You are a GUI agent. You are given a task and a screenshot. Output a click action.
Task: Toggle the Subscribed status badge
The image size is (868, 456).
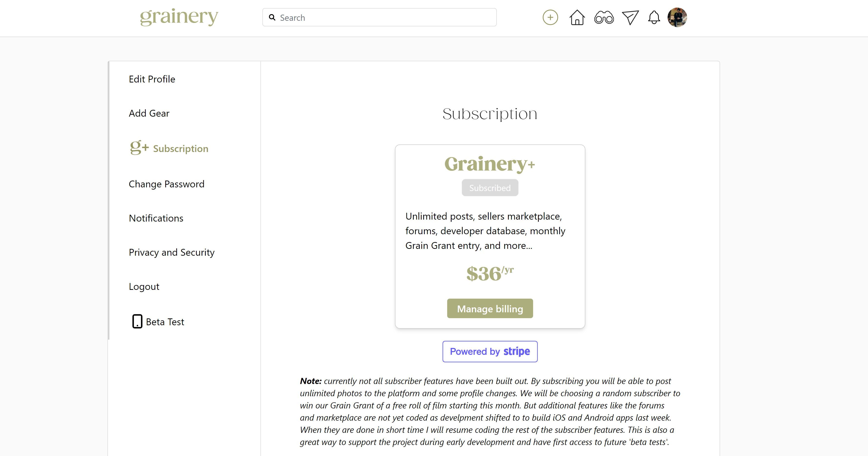click(490, 188)
